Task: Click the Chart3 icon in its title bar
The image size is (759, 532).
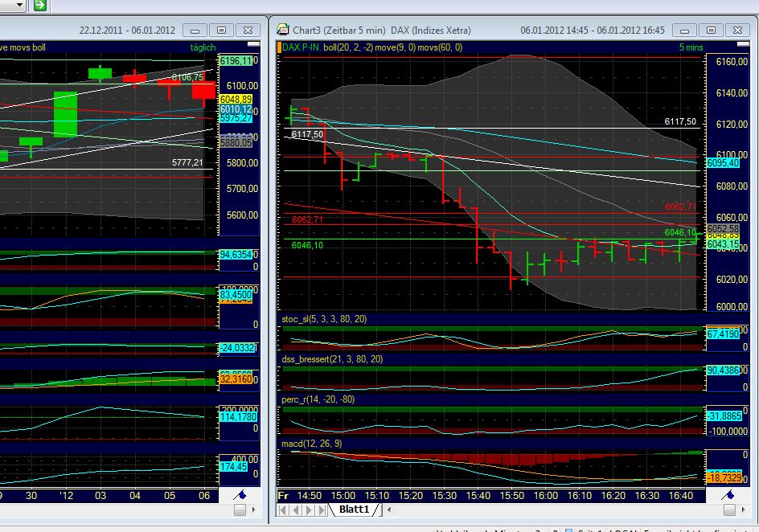Action: point(281,29)
